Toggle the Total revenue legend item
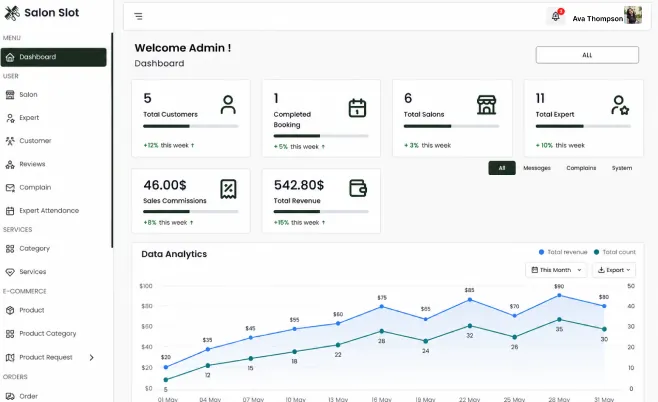The image size is (658, 402). [x=563, y=252]
